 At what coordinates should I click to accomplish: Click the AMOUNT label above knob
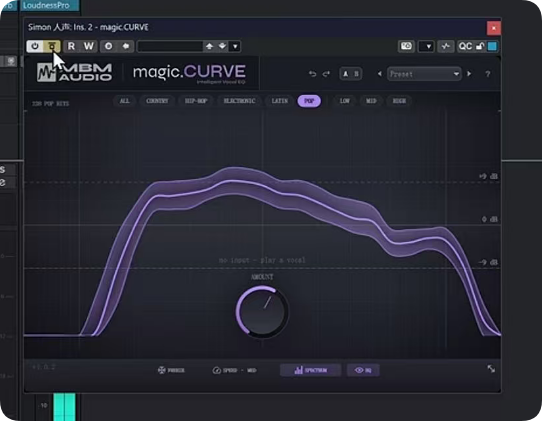[x=262, y=277]
